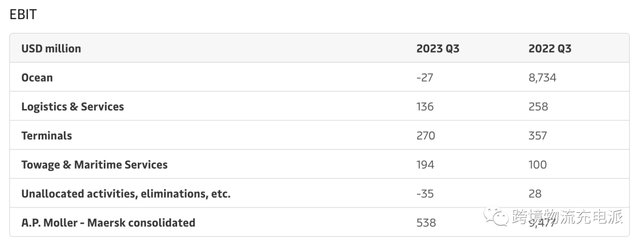Click Ocean's 2022 Q3 value 8,734
This screenshot has width=644, height=245.
(x=543, y=77)
